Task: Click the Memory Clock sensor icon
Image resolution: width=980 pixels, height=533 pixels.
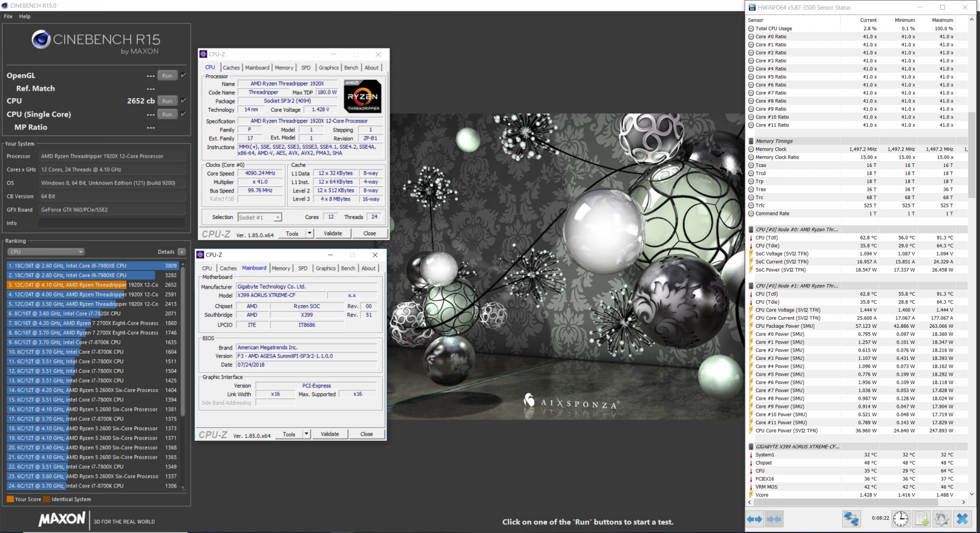Action: [751, 150]
